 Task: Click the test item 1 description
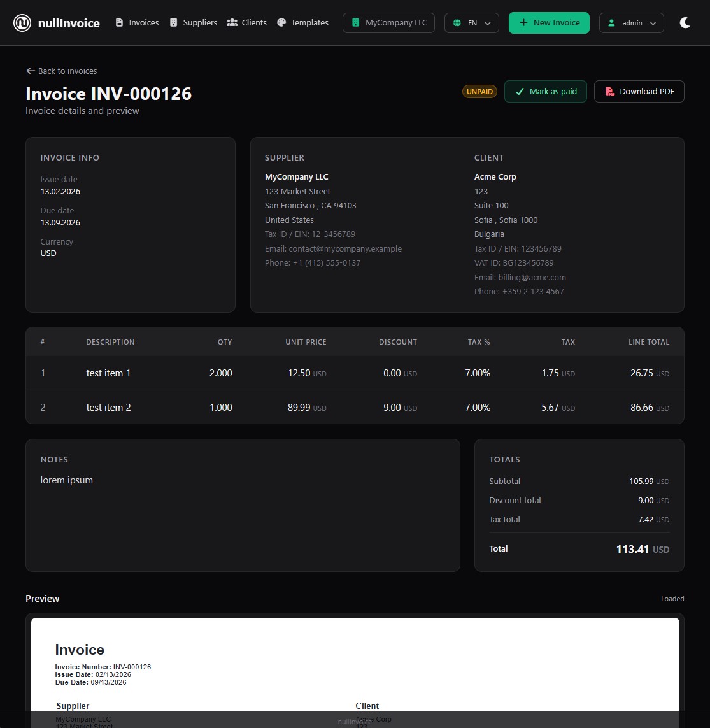click(108, 373)
